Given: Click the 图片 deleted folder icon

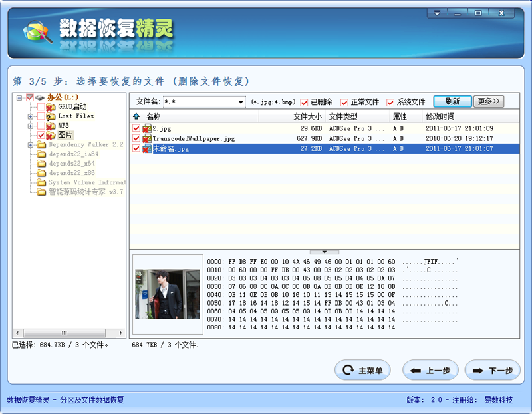Looking at the screenshot, I should [51, 135].
